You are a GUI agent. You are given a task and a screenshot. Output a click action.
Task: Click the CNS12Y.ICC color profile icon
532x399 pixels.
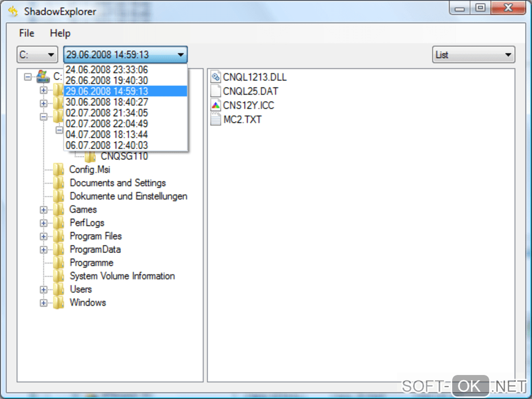215,105
